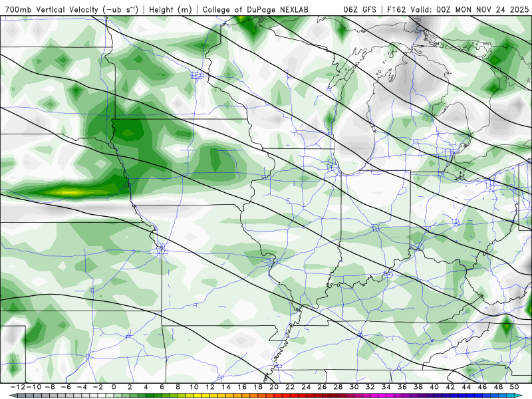Screen dimensions: 532x399
Task: Click the "Height (m)" label in header
Action: coord(171,9)
